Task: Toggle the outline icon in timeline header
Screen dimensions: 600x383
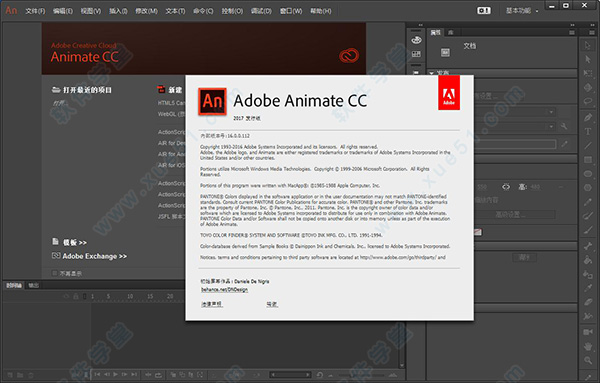Action: pyautogui.click(x=85, y=296)
